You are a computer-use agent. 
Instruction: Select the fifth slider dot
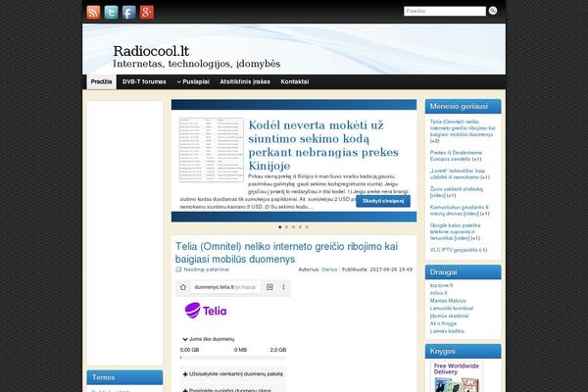coord(307,227)
